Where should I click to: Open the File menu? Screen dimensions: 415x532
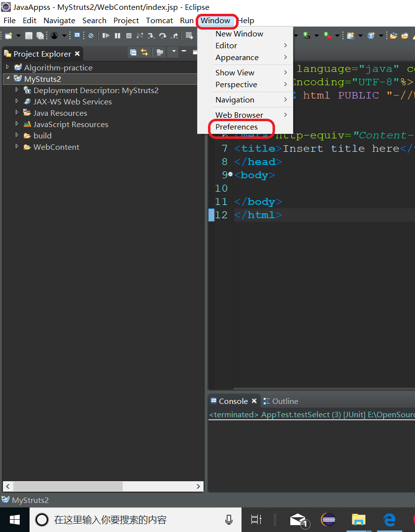9,20
